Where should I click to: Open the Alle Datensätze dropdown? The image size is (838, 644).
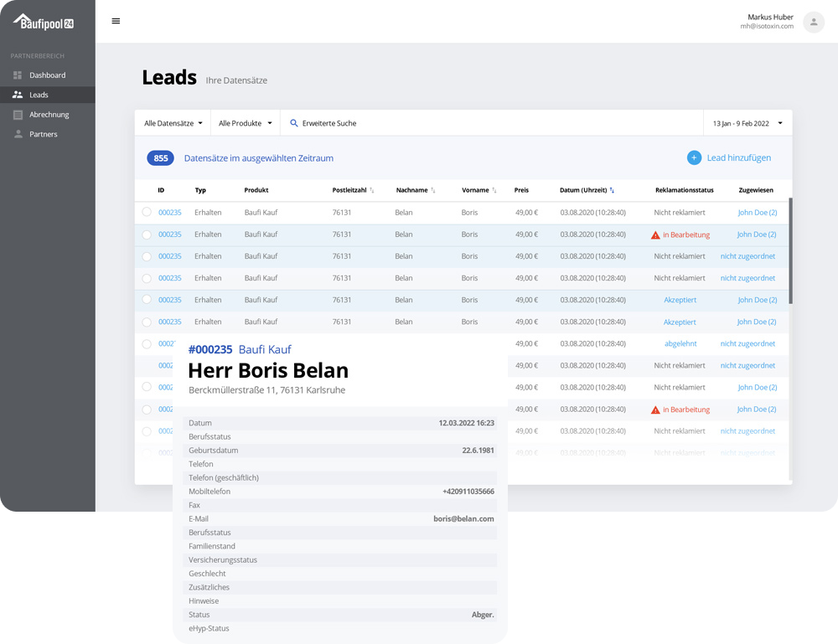(x=173, y=123)
